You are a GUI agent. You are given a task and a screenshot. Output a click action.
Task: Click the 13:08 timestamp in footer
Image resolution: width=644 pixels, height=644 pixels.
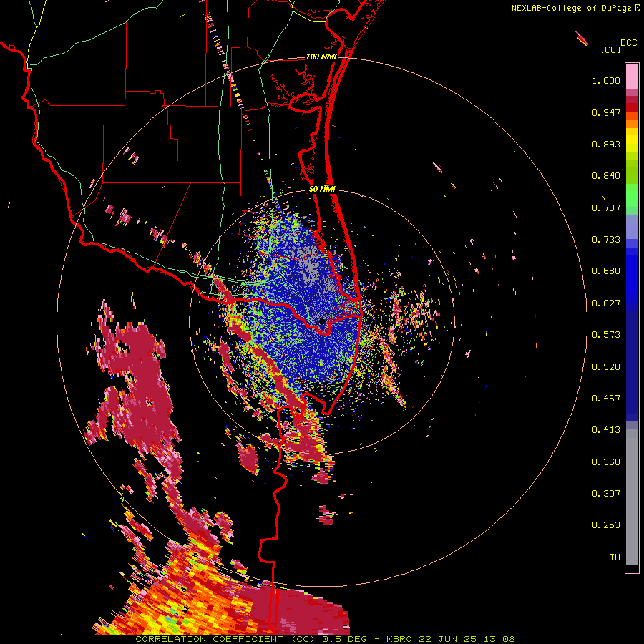pos(499,639)
